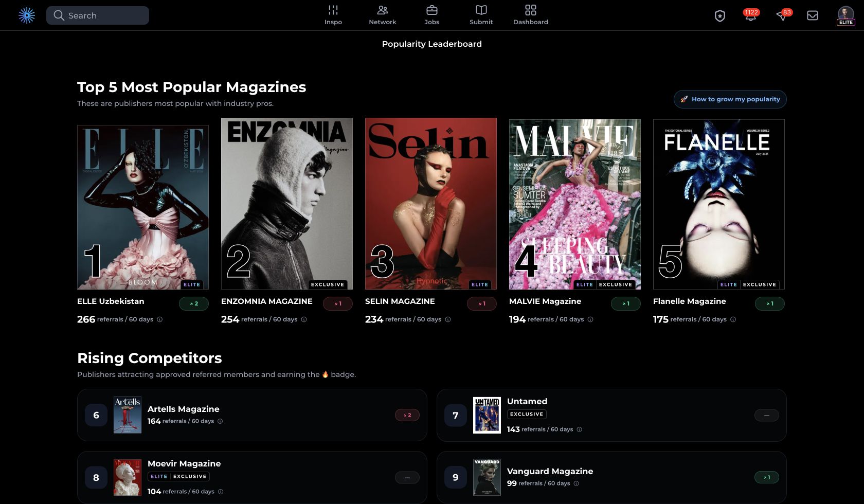Open the Inspo nav item
The image size is (864, 504).
[333, 15]
